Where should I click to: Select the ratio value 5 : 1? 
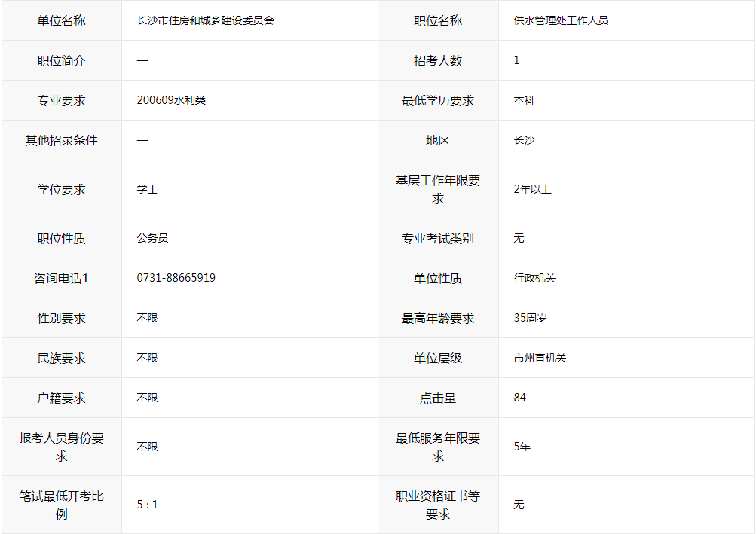[148, 505]
